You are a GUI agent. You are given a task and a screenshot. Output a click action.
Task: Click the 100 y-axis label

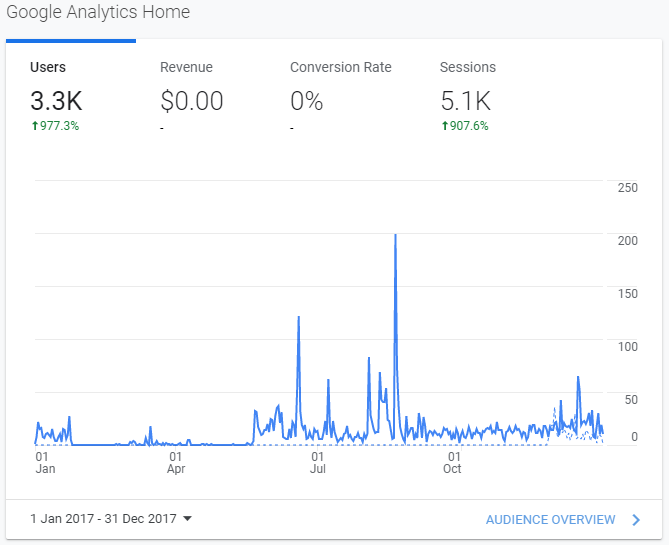tap(628, 347)
